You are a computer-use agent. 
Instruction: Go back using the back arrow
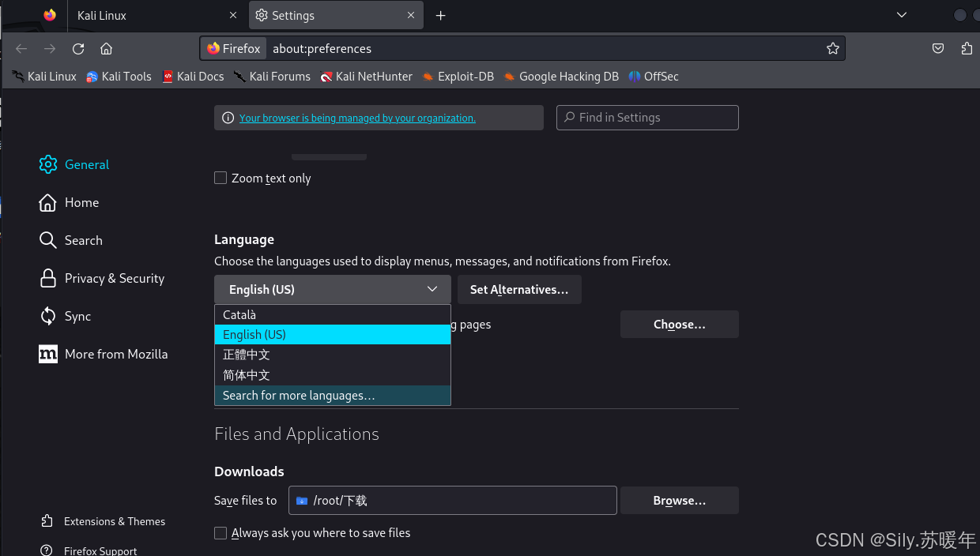coord(21,49)
